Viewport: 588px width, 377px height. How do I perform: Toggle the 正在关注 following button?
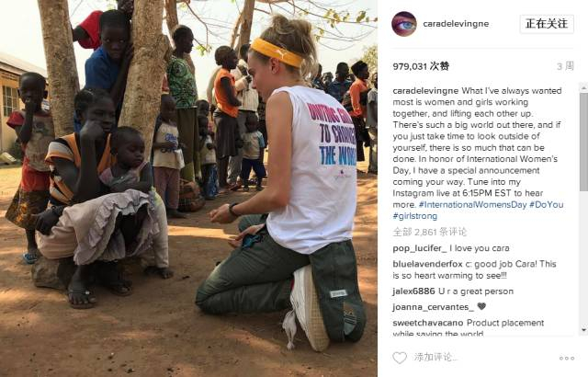(547, 24)
